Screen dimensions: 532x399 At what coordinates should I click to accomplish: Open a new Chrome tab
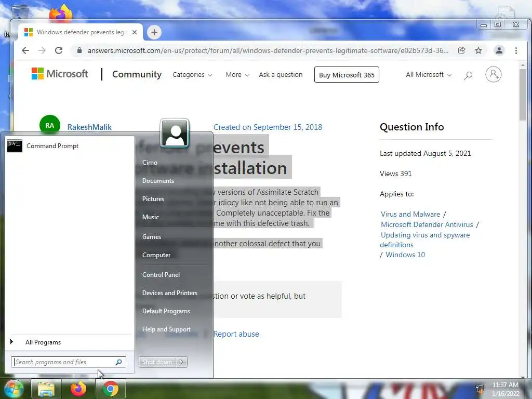[x=154, y=32]
